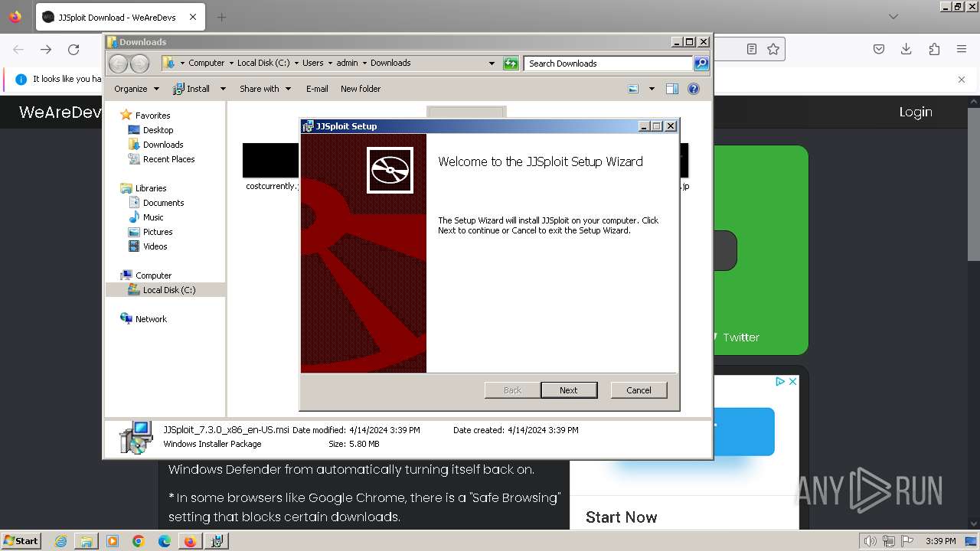
Task: Click New folder in Explorer toolbar
Action: point(361,89)
